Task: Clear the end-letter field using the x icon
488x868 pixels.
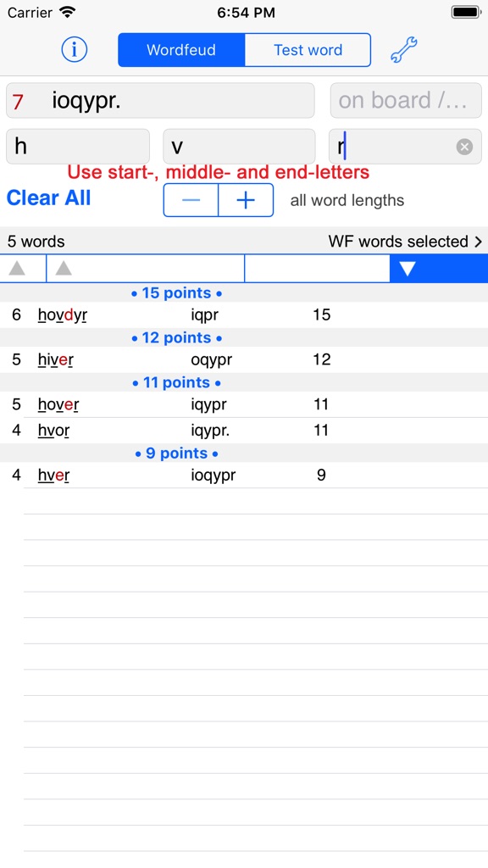Action: point(463,146)
